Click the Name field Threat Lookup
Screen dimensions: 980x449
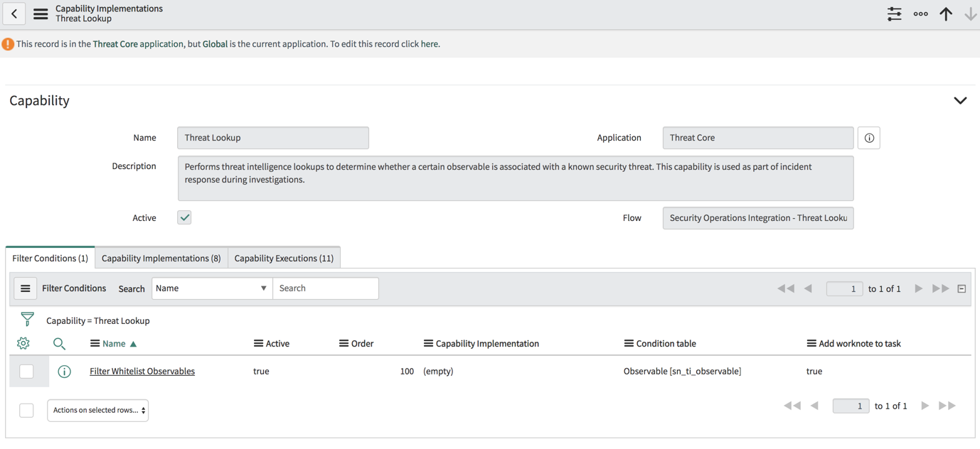pyautogui.click(x=273, y=138)
